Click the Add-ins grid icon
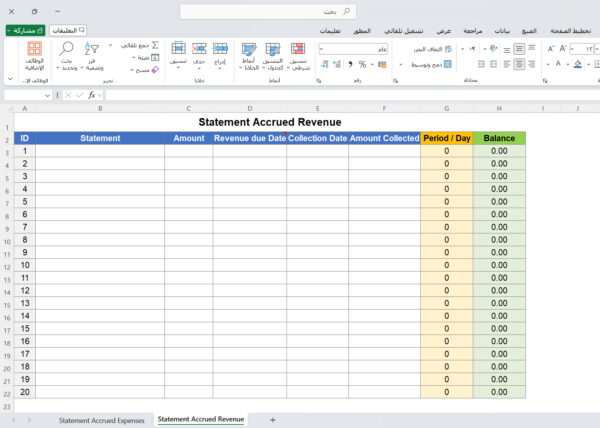The height and width of the screenshot is (428, 600). pyautogui.click(x=35, y=49)
